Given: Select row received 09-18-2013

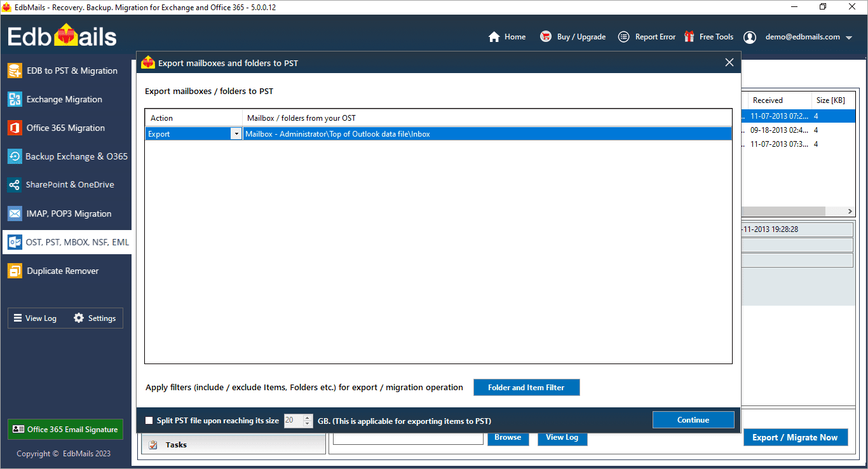Looking at the screenshot, I should 797,130.
